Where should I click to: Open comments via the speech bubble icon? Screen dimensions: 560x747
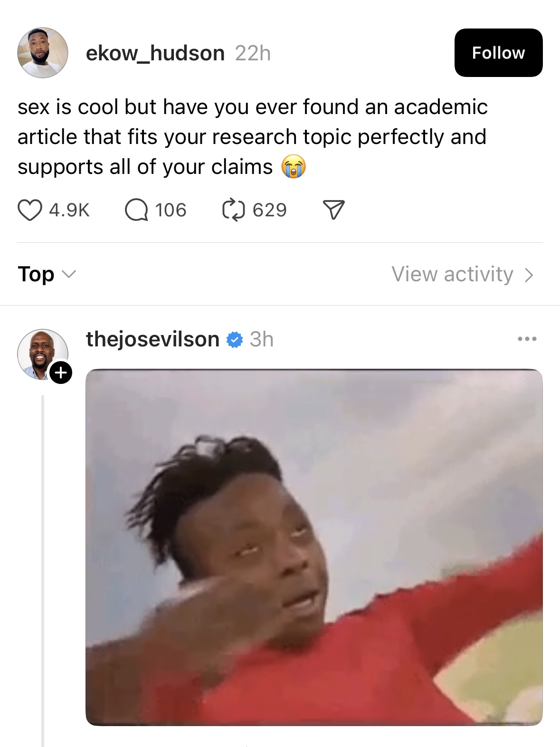(136, 210)
